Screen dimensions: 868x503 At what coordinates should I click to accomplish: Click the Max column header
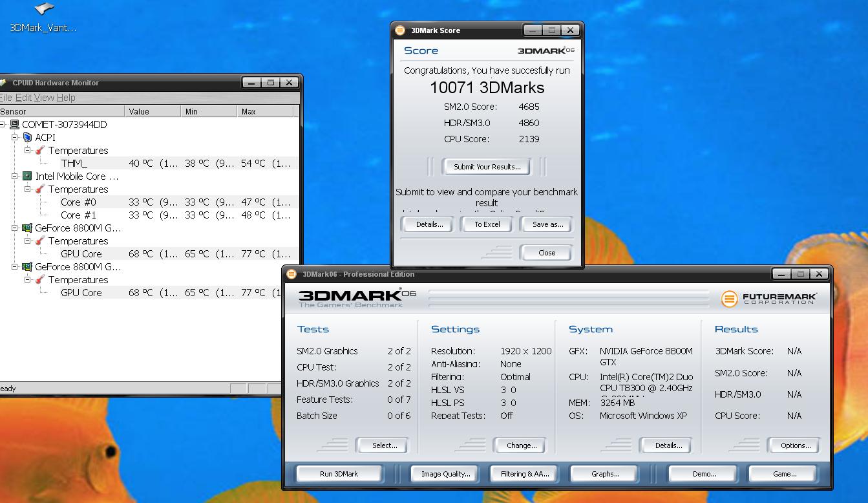click(265, 111)
